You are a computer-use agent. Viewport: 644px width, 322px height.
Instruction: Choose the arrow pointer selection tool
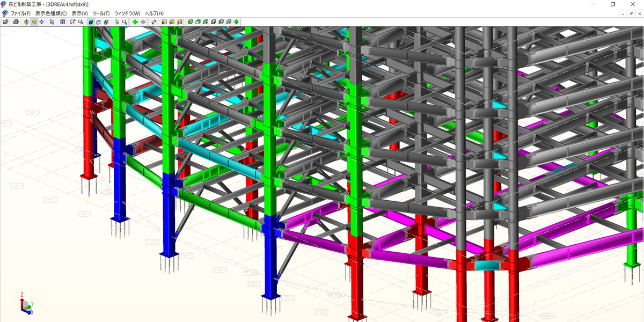coord(116,22)
